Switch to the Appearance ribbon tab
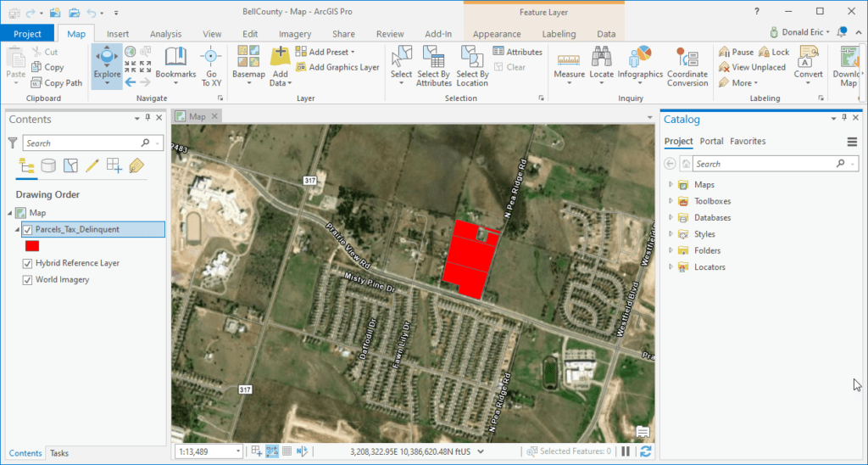The image size is (868, 465). click(x=497, y=34)
